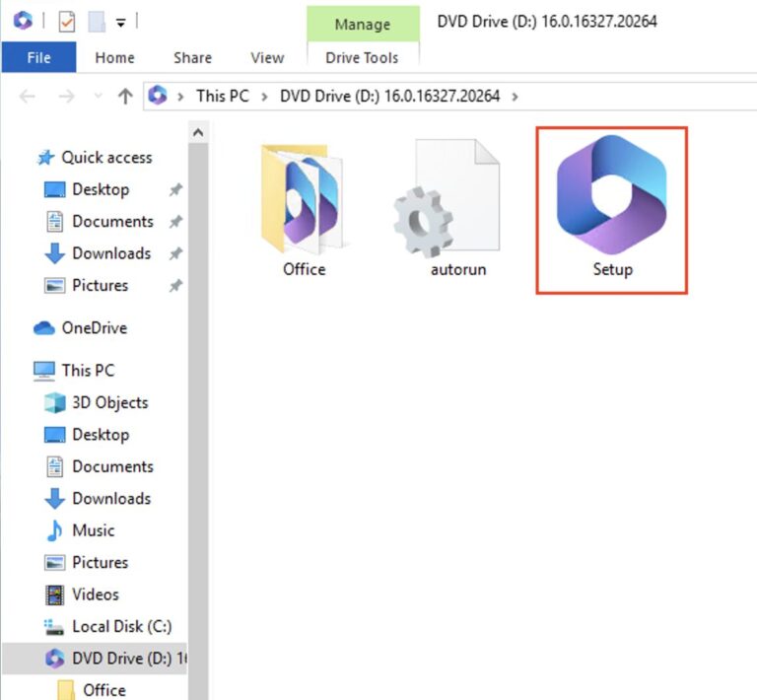The width and height of the screenshot is (757, 700).
Task: Switch to the Share ribbon tab
Action: (192, 57)
